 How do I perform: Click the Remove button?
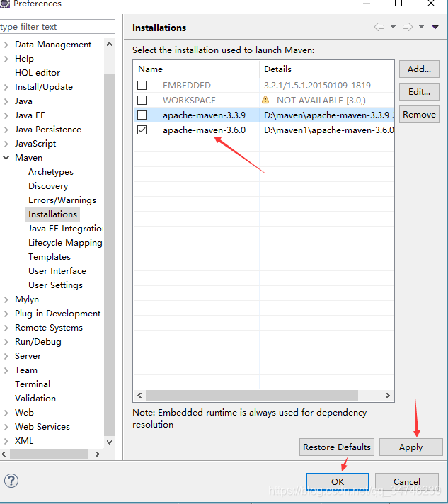[x=419, y=115]
